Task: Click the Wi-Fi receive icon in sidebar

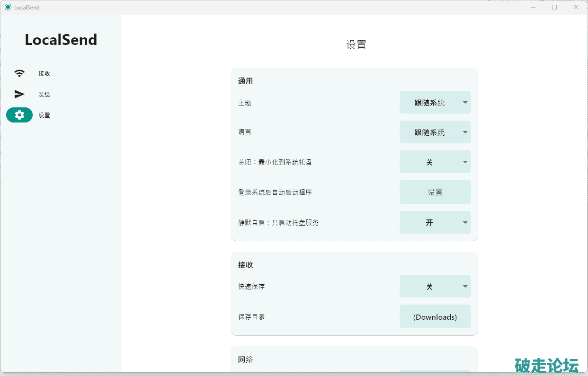Action: pyautogui.click(x=19, y=73)
